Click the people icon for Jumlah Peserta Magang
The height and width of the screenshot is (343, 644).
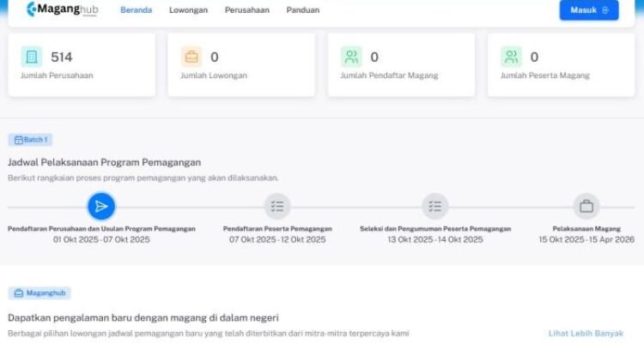(x=512, y=57)
